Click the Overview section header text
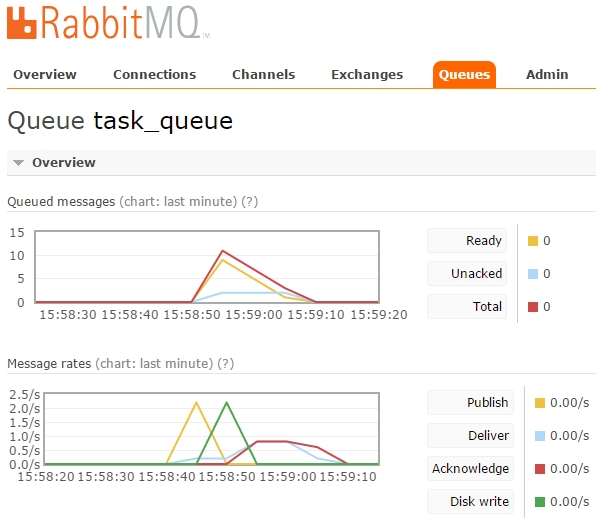Image resolution: width=596 pixels, height=520 pixels. coord(63,163)
